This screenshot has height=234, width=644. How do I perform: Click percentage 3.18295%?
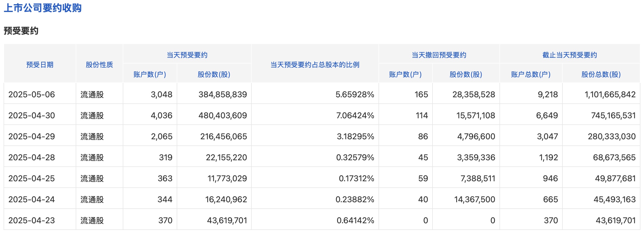click(x=356, y=136)
